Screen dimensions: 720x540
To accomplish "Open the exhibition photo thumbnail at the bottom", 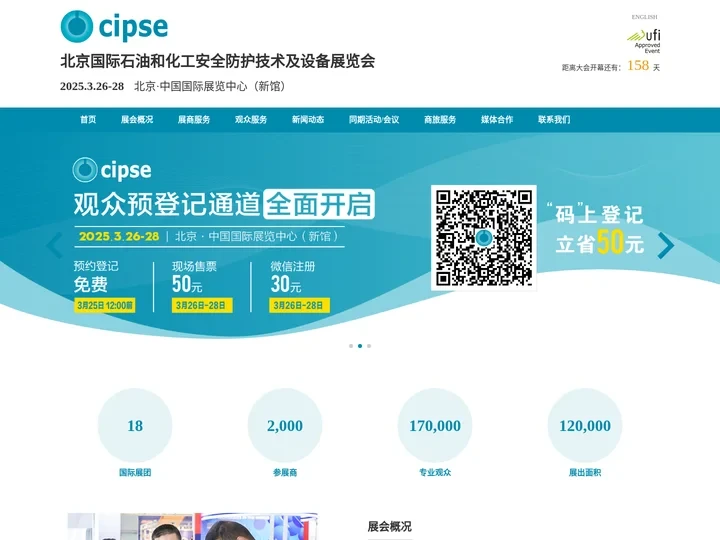I will (193, 526).
